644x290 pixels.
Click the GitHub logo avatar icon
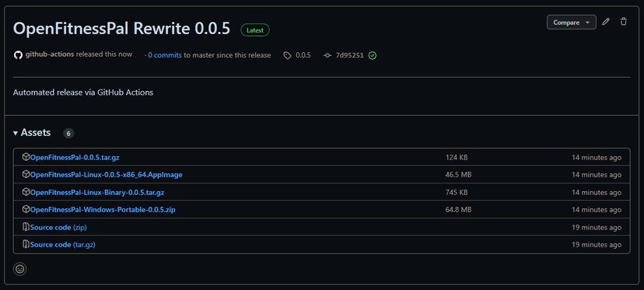tap(18, 55)
